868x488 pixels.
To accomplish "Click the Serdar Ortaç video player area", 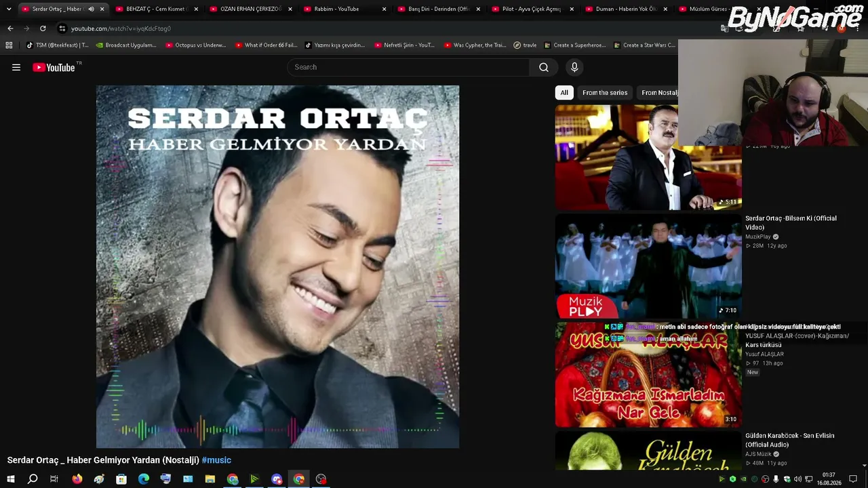I will tap(277, 266).
